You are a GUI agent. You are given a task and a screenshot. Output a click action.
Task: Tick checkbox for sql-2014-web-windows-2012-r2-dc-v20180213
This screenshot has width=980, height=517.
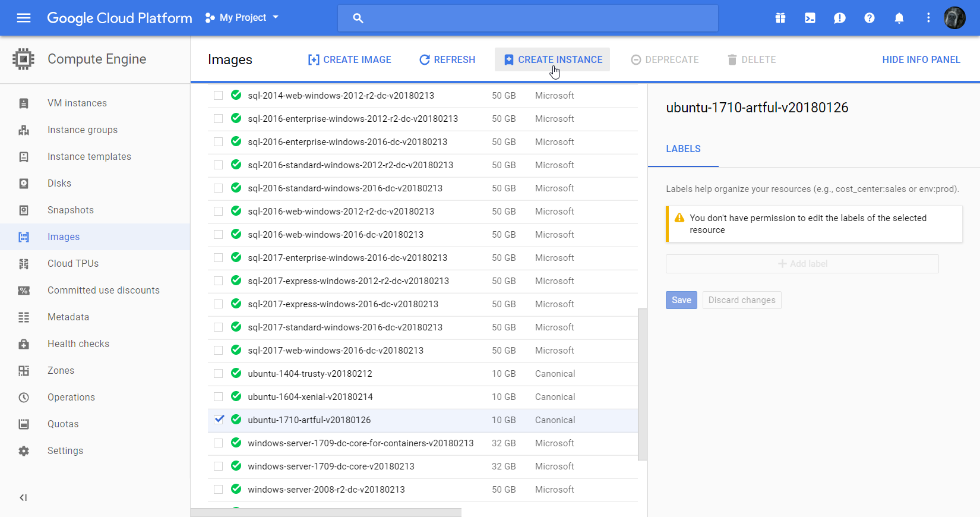(x=219, y=95)
